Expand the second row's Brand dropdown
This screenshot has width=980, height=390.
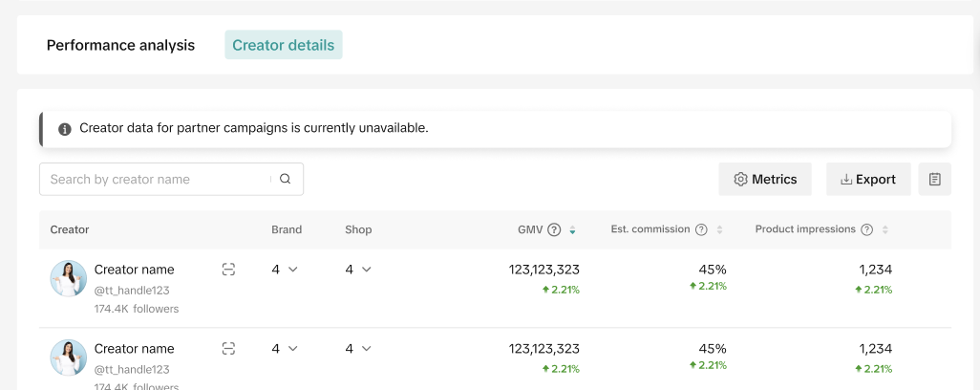pos(285,349)
